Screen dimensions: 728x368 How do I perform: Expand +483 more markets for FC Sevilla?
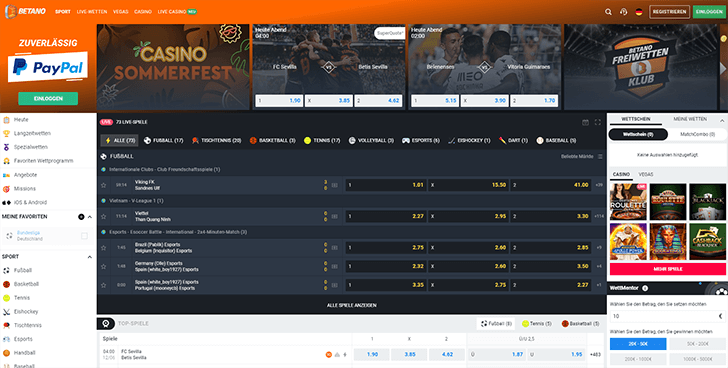point(595,355)
